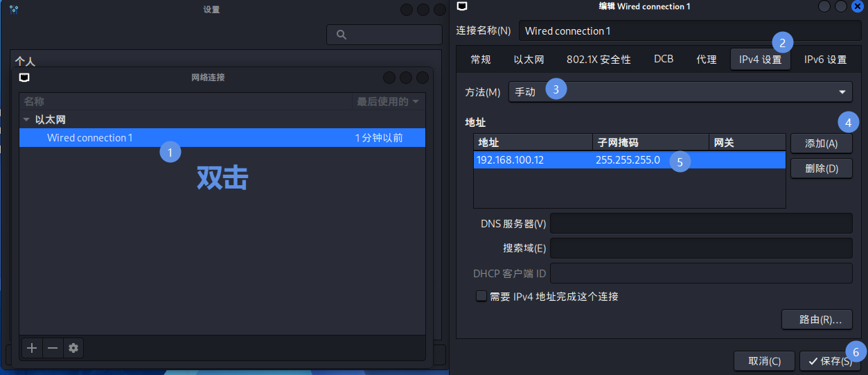Click the DNS 服务器 input field
The image size is (868, 375).
pos(700,224)
